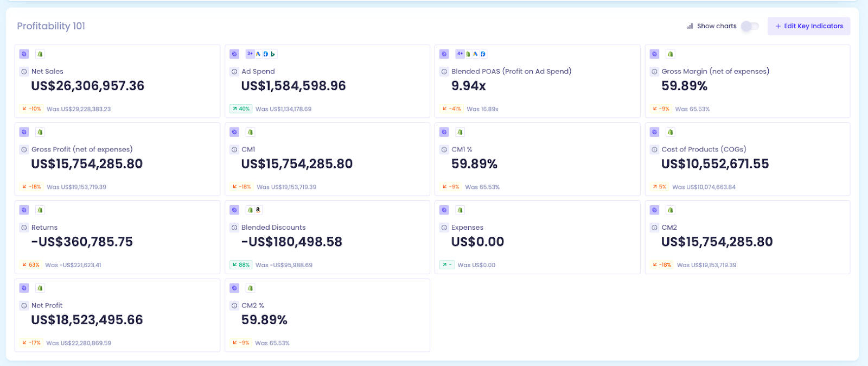Click the Shopify icon on CM2 card
This screenshot has height=366, width=868.
670,210
